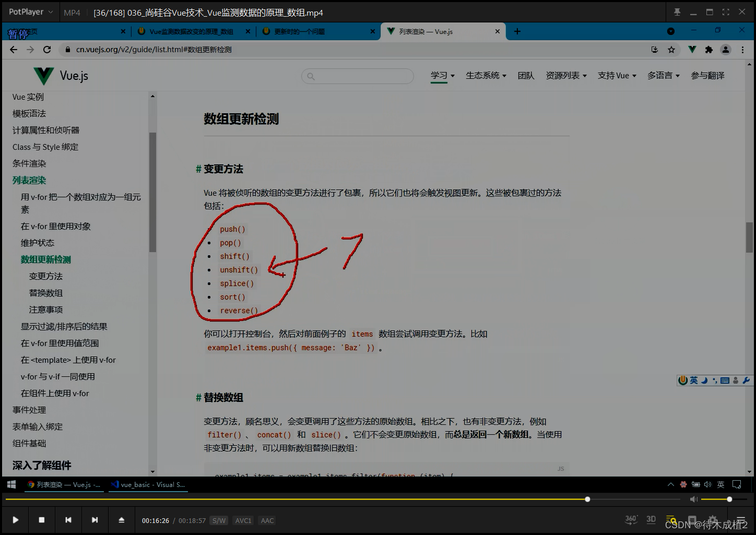Open sidebar link '计算属性和侦听器'
Screen dimensions: 756x535
pyautogui.click(x=46, y=130)
